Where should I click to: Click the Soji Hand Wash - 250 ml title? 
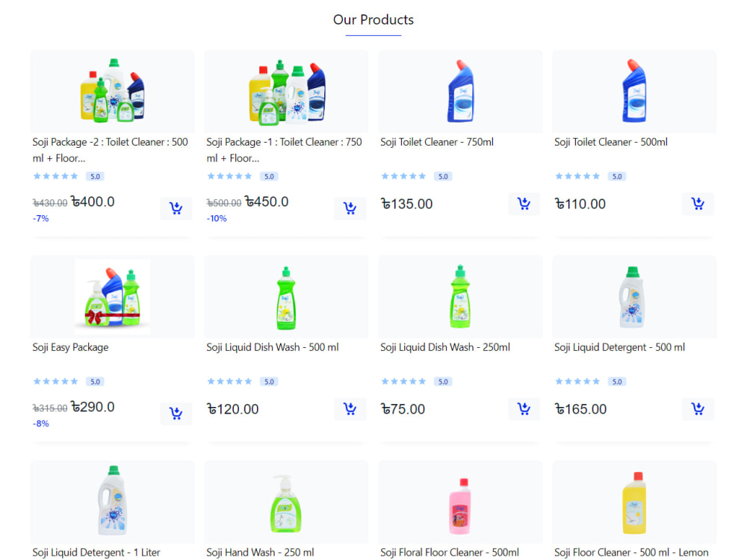(260, 553)
